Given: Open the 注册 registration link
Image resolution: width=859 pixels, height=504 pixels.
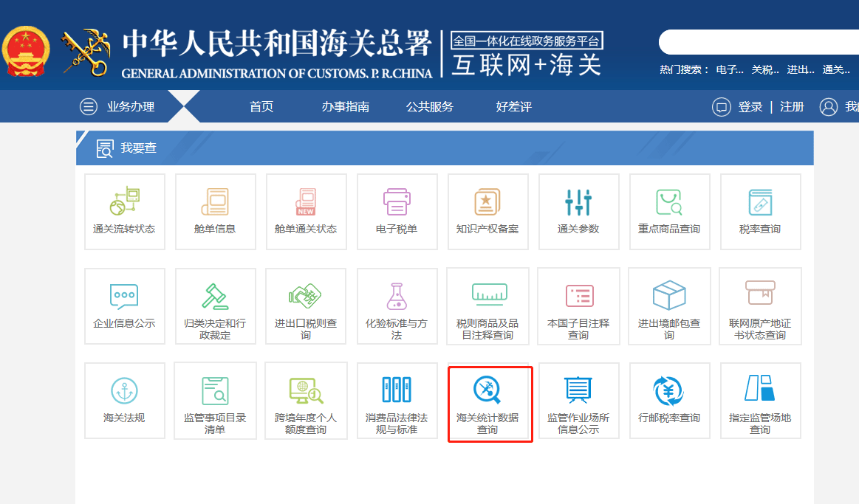Looking at the screenshot, I should pyautogui.click(x=791, y=106).
